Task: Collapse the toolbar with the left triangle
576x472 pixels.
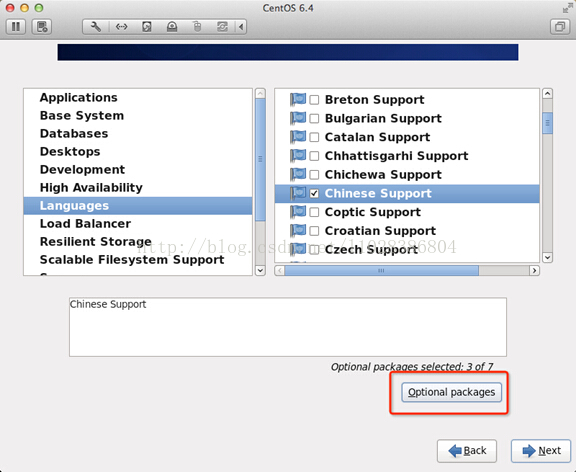Action: [x=241, y=27]
